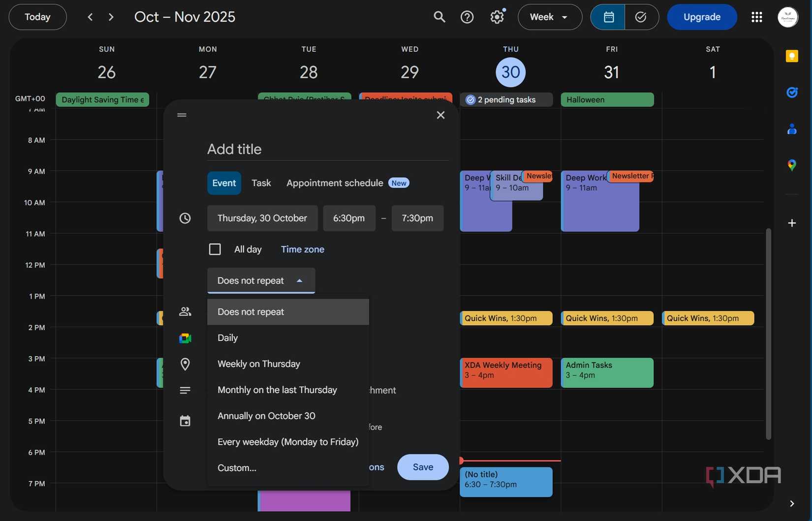Open the XDA Weekly Meeting event
Screen dimensions: 812x521
click(x=506, y=372)
